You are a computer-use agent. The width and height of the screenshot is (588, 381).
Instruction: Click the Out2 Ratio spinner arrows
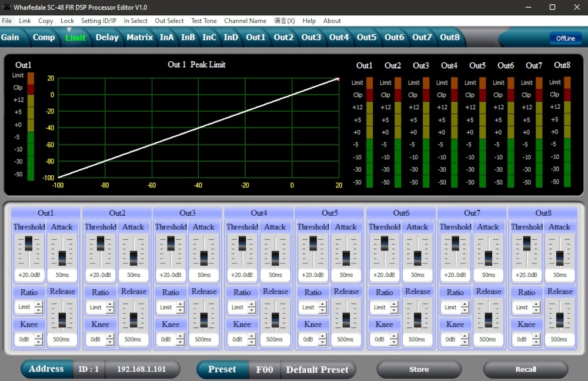click(x=110, y=308)
